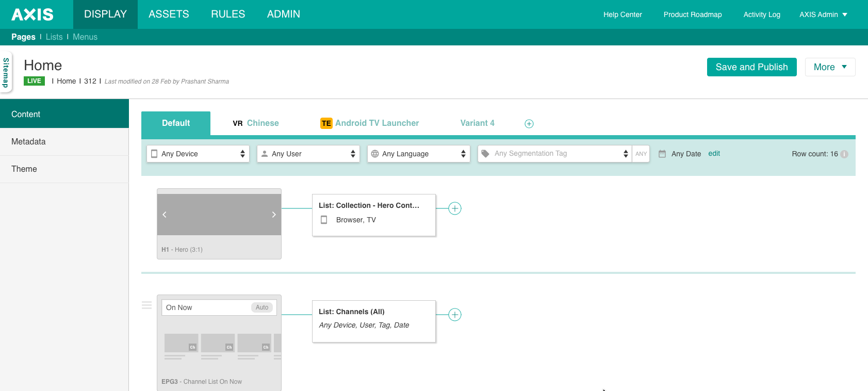Image resolution: width=868 pixels, height=391 pixels.
Task: Open the List: Channels (All) card
Action: pos(374,321)
